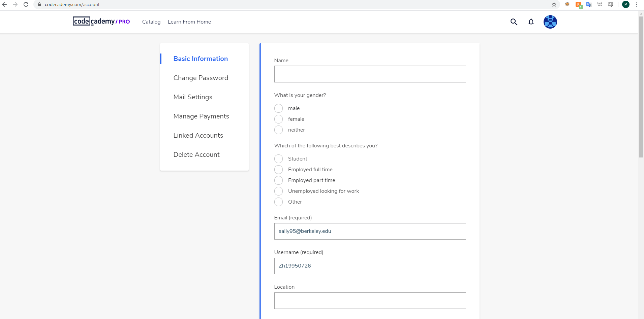
Task: Open Linked Accounts
Action: pos(198,135)
